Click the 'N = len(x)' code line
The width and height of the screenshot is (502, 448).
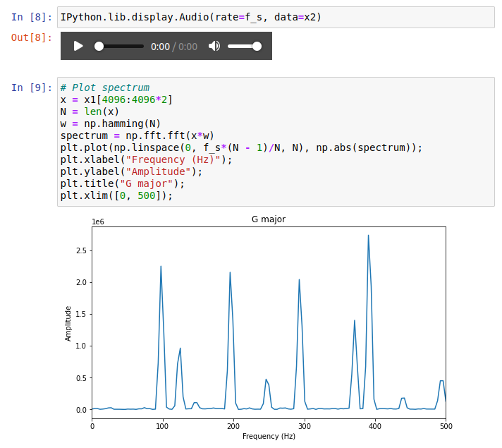(90, 111)
